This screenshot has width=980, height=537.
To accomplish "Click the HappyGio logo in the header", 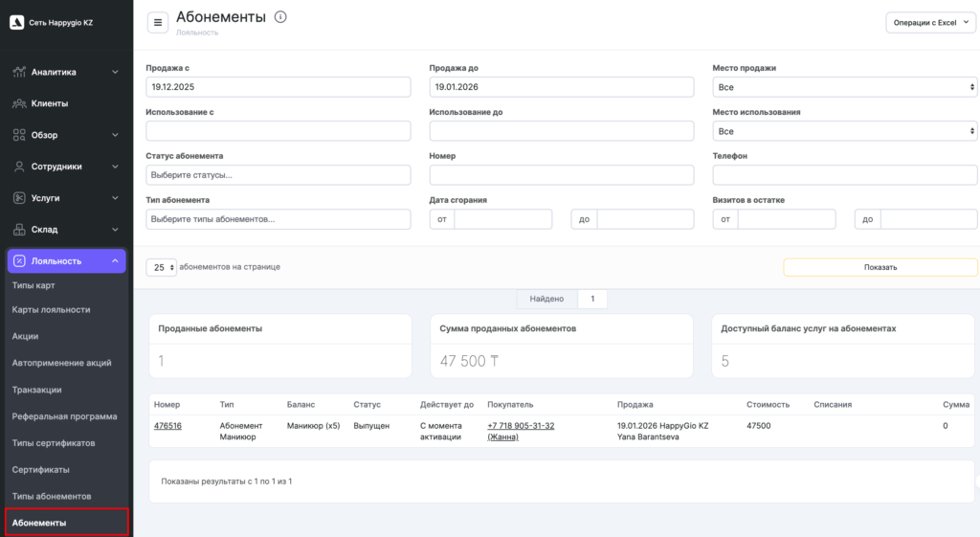I will 17,22.
